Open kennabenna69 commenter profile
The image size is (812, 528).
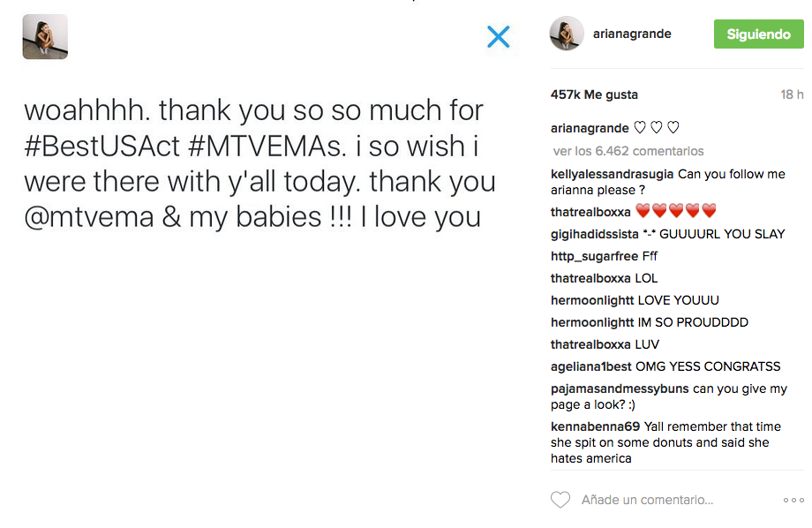595,426
